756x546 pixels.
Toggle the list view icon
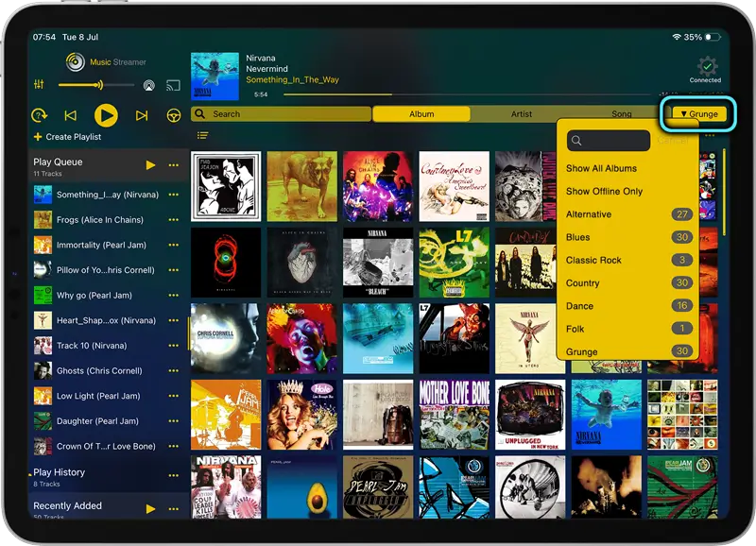(202, 135)
